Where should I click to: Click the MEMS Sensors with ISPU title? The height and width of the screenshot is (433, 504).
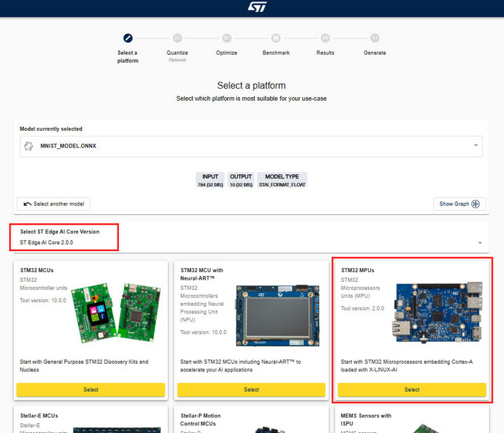[366, 420]
